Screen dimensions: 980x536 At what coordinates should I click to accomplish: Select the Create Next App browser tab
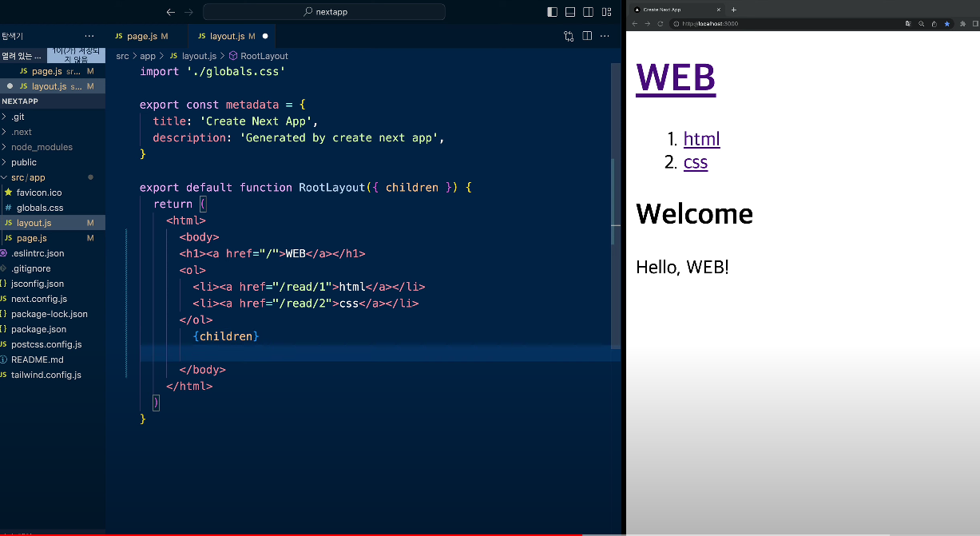(677, 10)
